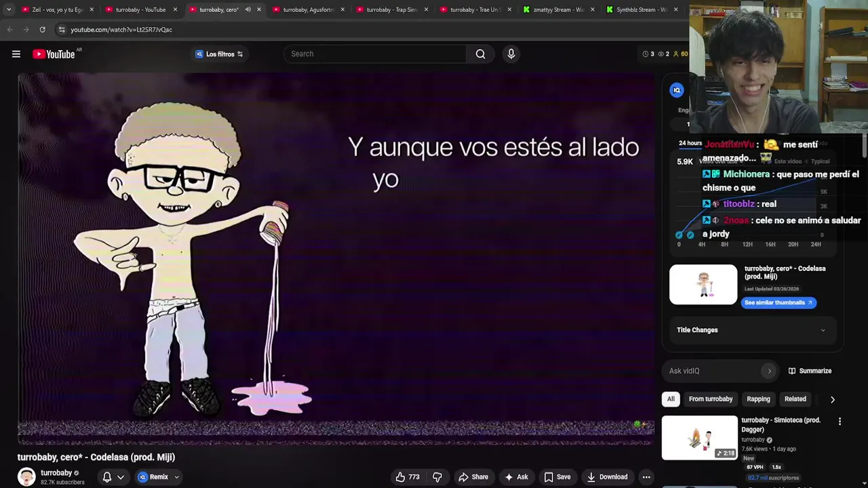Click the '82.7K subscribers' text

pyautogui.click(x=62, y=483)
